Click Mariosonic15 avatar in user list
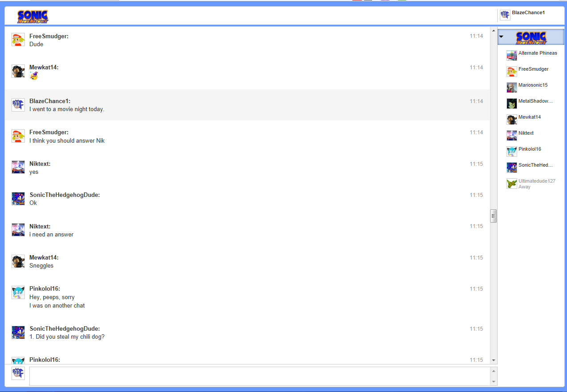 511,88
